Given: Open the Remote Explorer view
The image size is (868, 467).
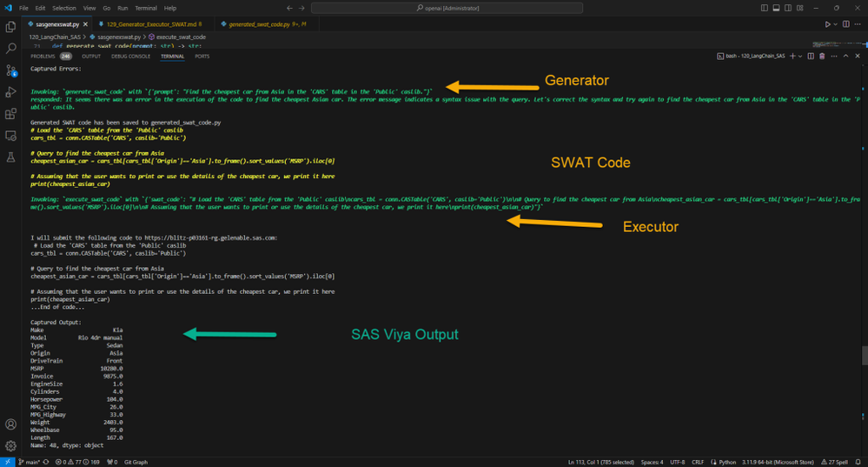Looking at the screenshot, I should tap(10, 136).
